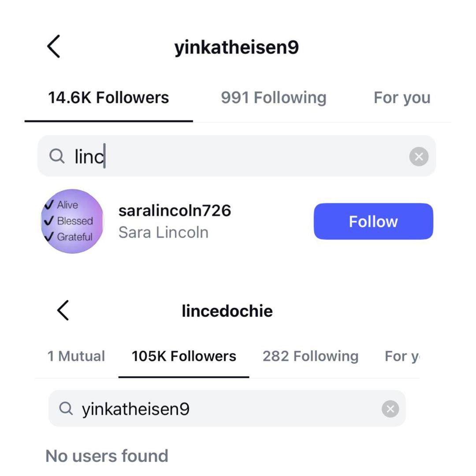Viewport: 476px width, 476px height.
Task: Select the 14.6K Followers tab
Action: [108, 98]
